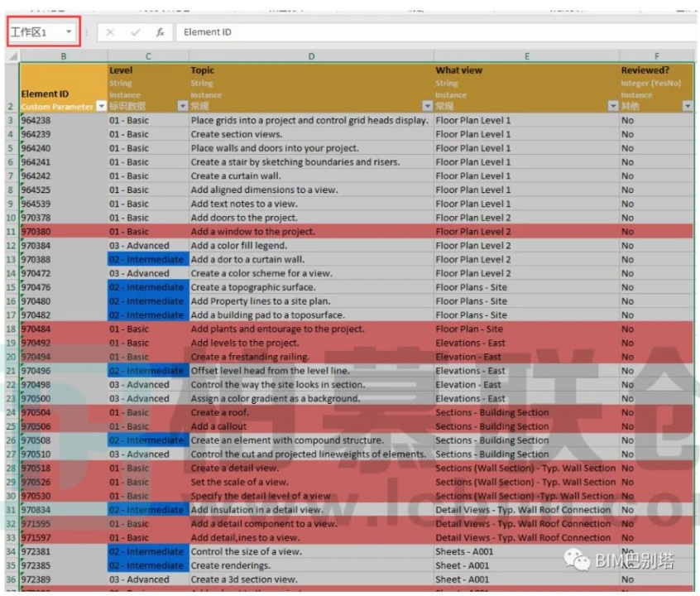The image size is (700, 596).
Task: Click cell 'Add a color fill legend.'
Action: pos(311,246)
